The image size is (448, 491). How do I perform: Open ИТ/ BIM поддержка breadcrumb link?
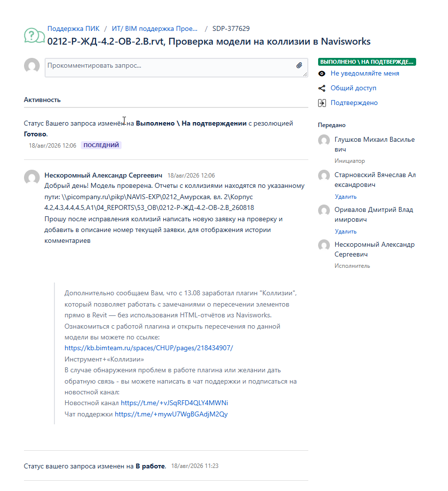pyautogui.click(x=154, y=28)
